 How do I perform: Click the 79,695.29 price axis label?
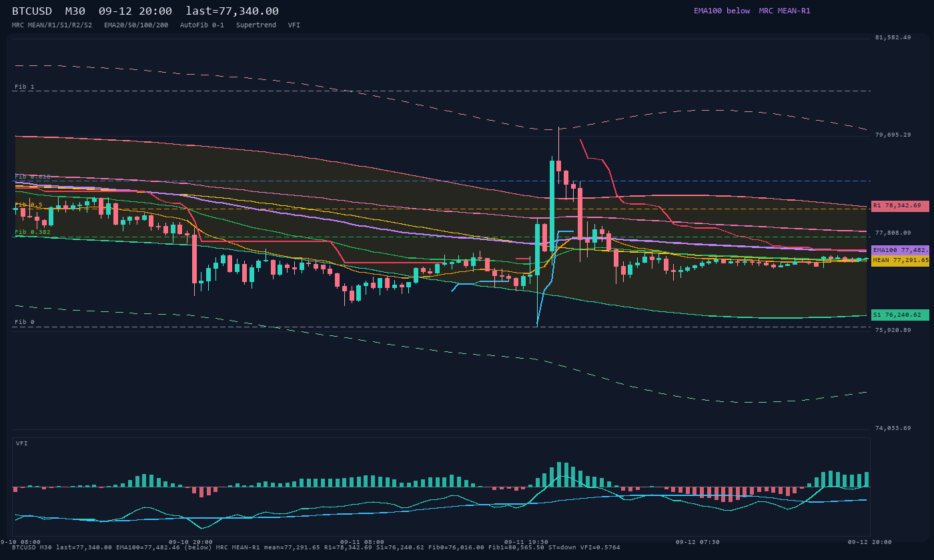(x=893, y=135)
